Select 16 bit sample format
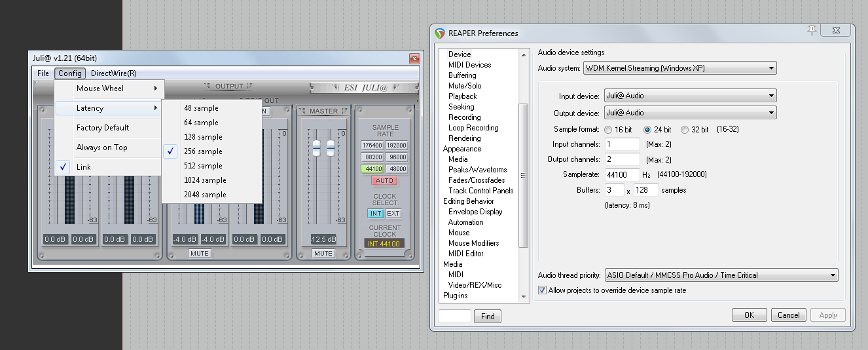Image resolution: width=868 pixels, height=350 pixels. (609, 130)
